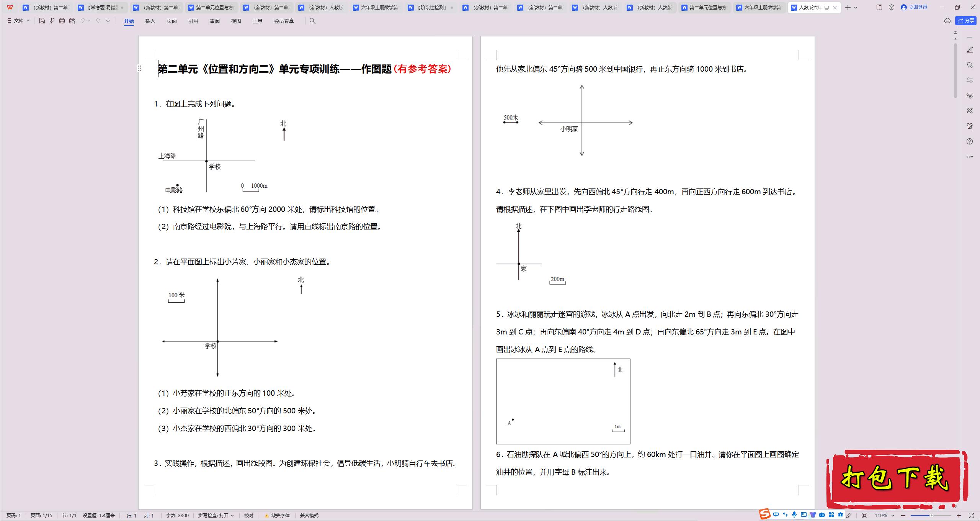Click the Undo arrow icon

[x=82, y=21]
